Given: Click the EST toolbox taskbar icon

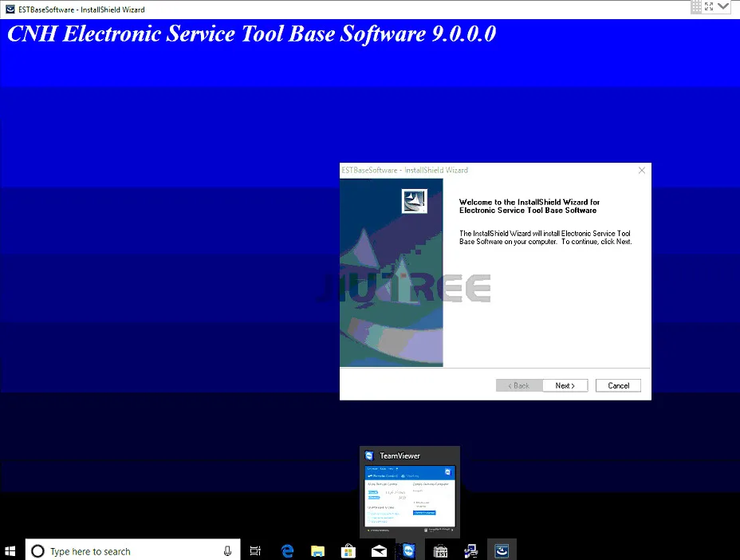Looking at the screenshot, I should pyautogui.click(x=440, y=550).
